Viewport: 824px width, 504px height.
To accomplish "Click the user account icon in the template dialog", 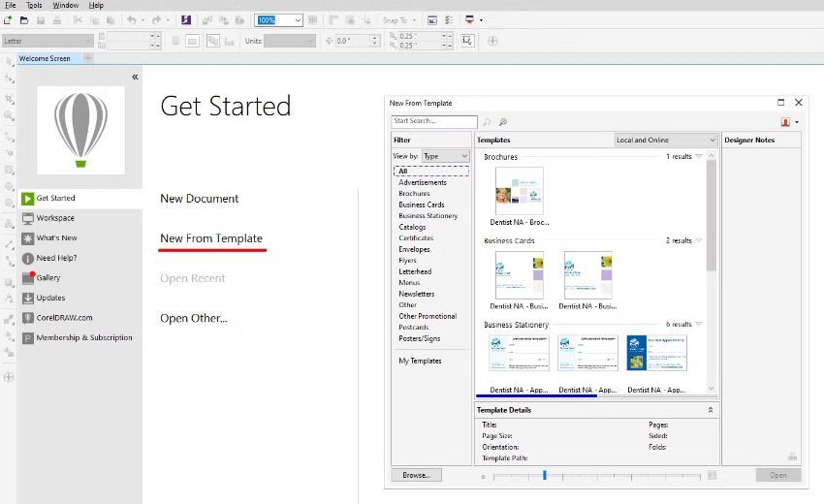I will tap(785, 122).
